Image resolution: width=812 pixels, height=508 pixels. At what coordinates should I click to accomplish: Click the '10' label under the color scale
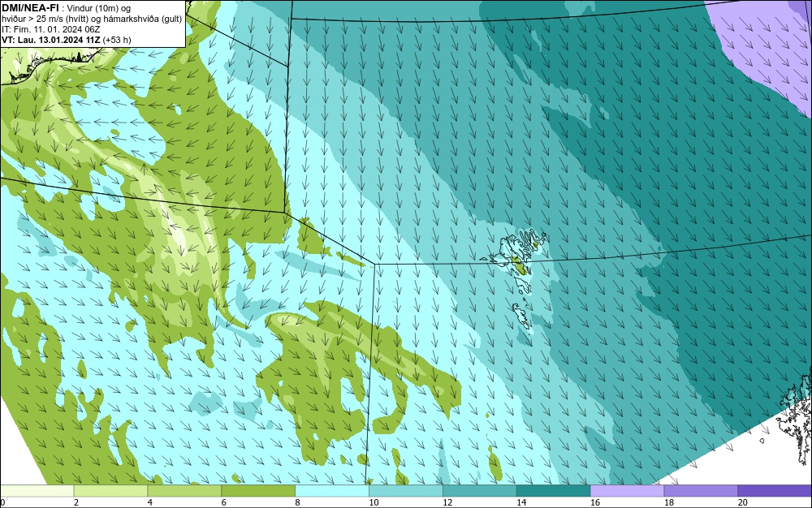[x=374, y=502]
